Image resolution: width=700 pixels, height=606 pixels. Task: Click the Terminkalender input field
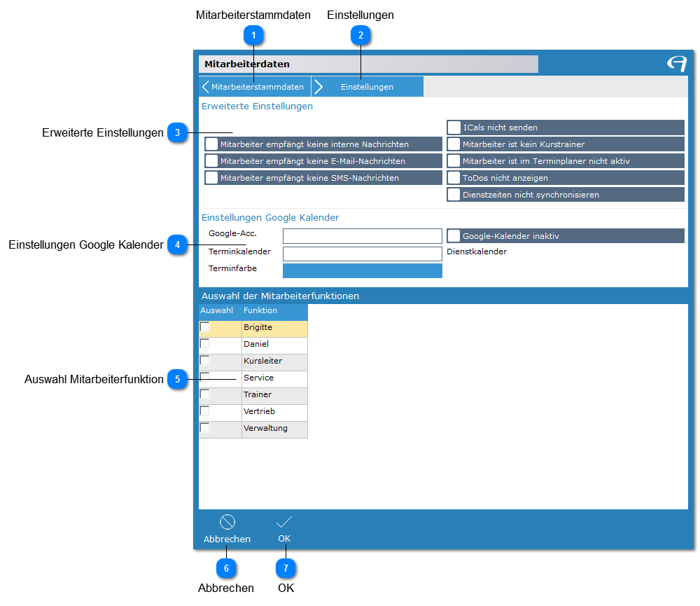[363, 254]
